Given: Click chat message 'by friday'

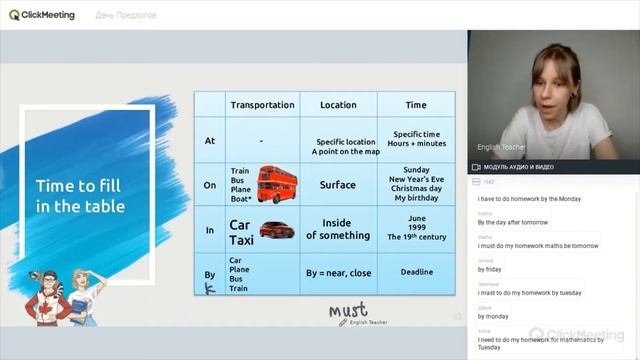Looking at the screenshot, I should (x=489, y=269).
